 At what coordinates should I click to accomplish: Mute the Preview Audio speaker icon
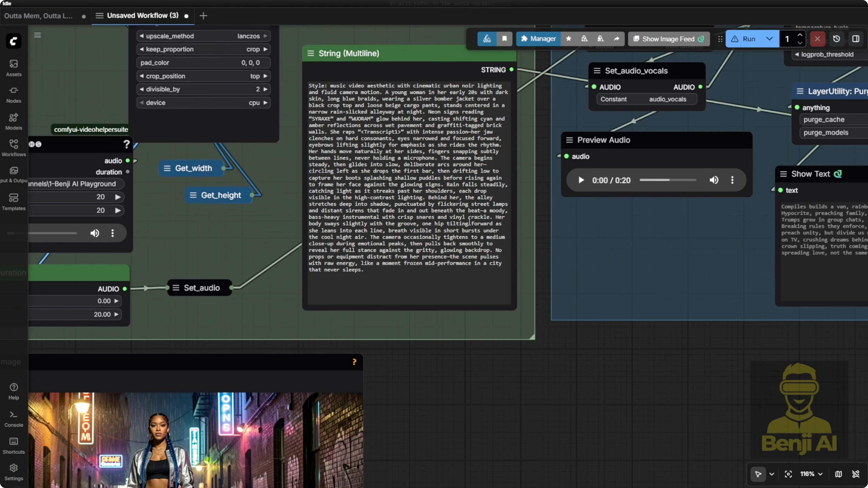tap(714, 180)
